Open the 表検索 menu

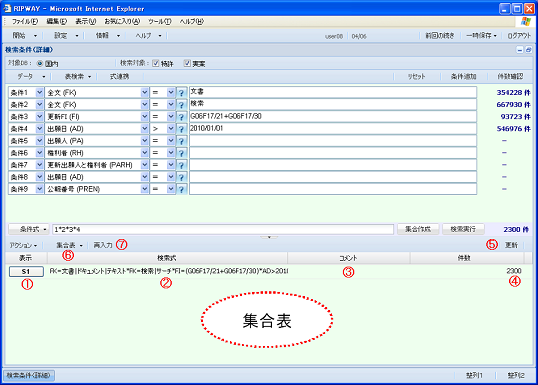click(x=78, y=76)
